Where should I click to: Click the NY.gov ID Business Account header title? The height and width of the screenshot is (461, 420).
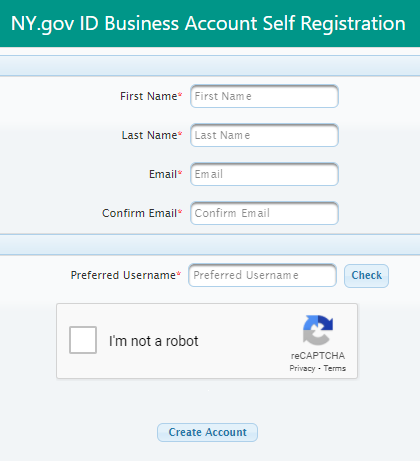[x=208, y=23]
